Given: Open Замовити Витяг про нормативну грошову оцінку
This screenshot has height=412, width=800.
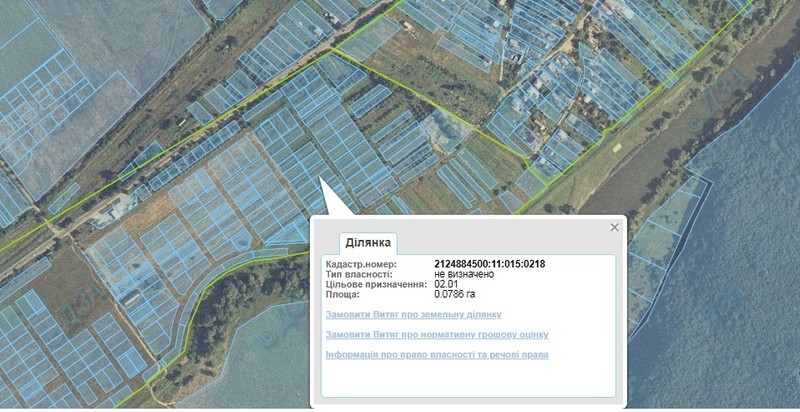Looking at the screenshot, I should pos(437,334).
